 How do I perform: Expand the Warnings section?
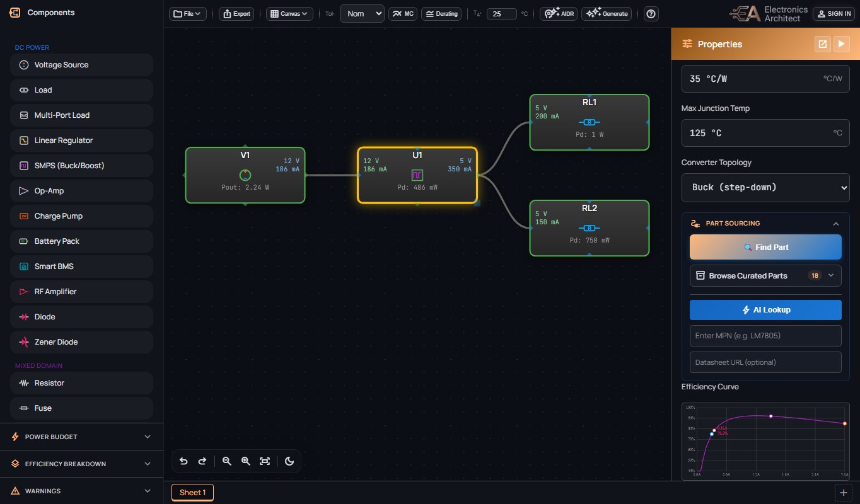pyautogui.click(x=81, y=491)
